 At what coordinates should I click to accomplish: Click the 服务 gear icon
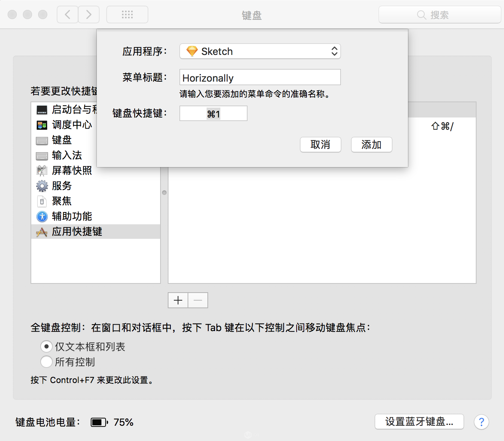click(x=42, y=186)
